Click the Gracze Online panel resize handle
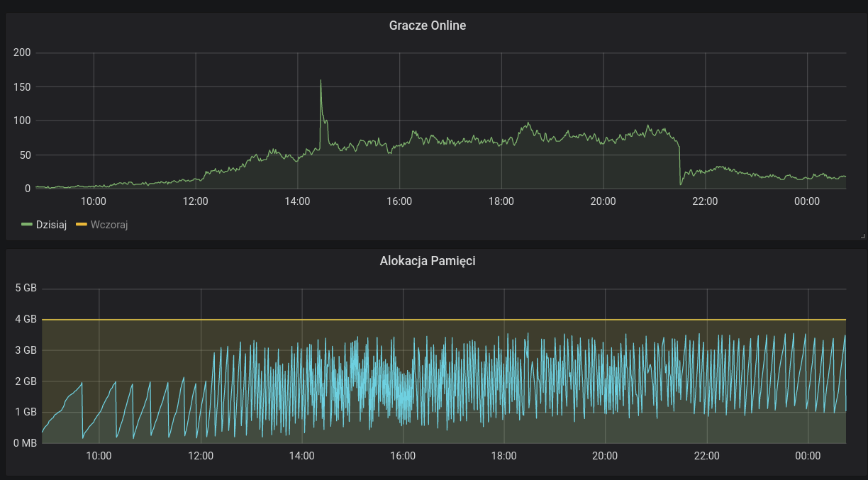This screenshot has width=868, height=480. click(862, 236)
